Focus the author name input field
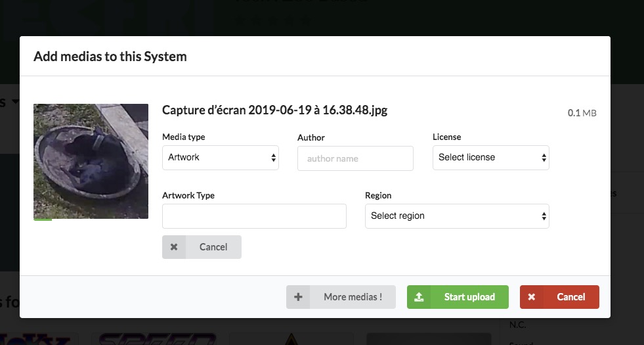 click(x=355, y=158)
